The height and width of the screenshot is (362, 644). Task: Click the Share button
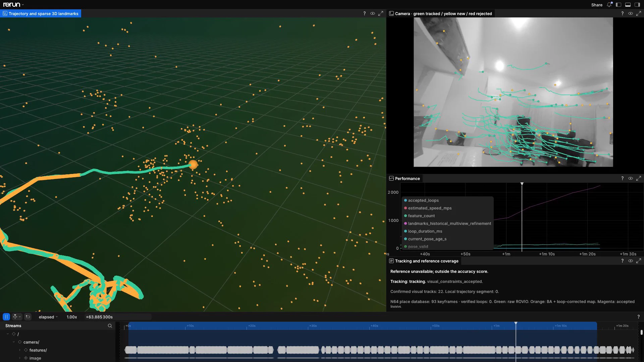(597, 5)
